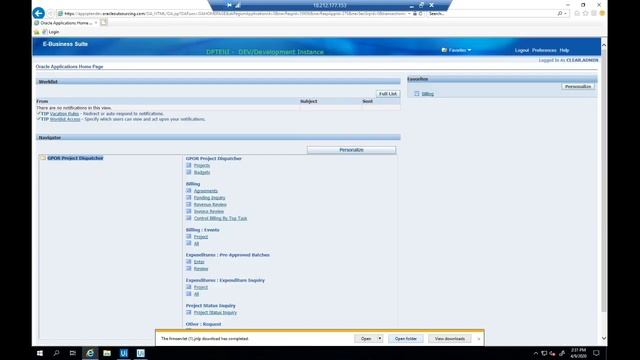Click the page scrollbar up arrow
The image size is (640, 360).
pos(604,45)
